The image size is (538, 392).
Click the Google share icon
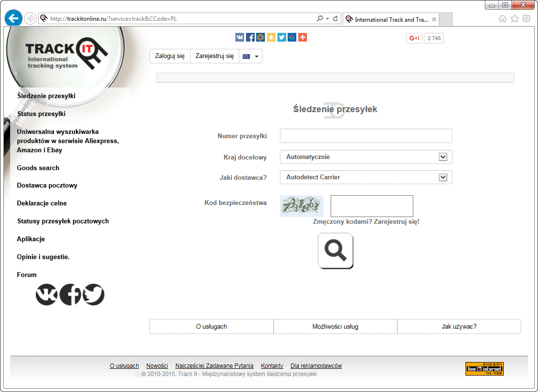pos(292,37)
